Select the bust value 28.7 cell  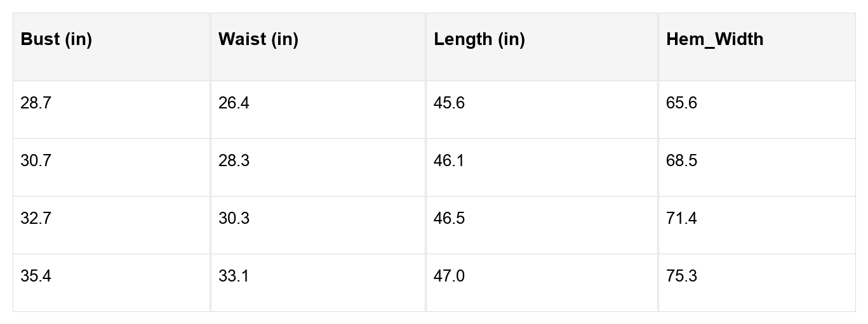pyautogui.click(x=36, y=103)
